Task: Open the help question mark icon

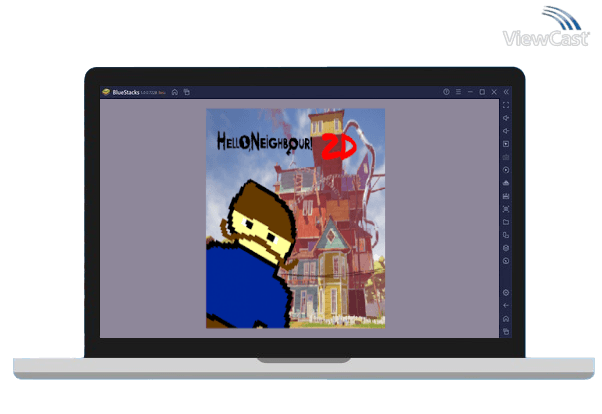Action: [x=446, y=92]
